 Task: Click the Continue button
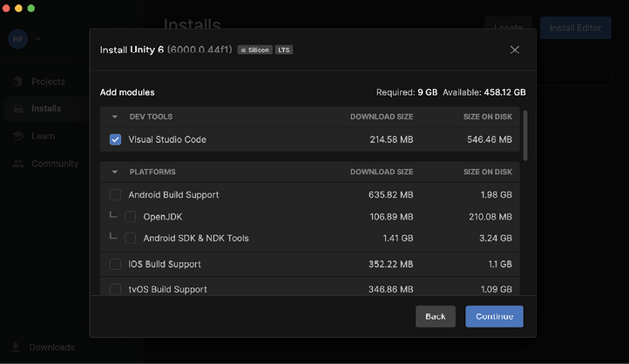494,316
